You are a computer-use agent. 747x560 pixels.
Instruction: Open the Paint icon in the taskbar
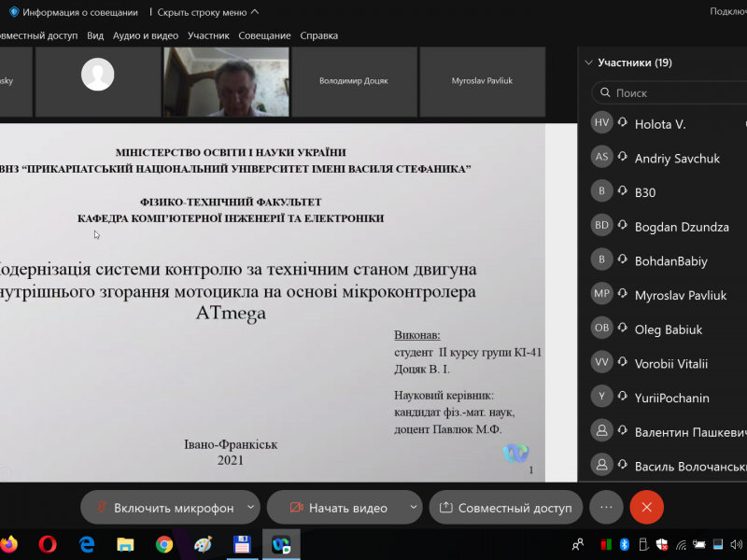tap(203, 543)
